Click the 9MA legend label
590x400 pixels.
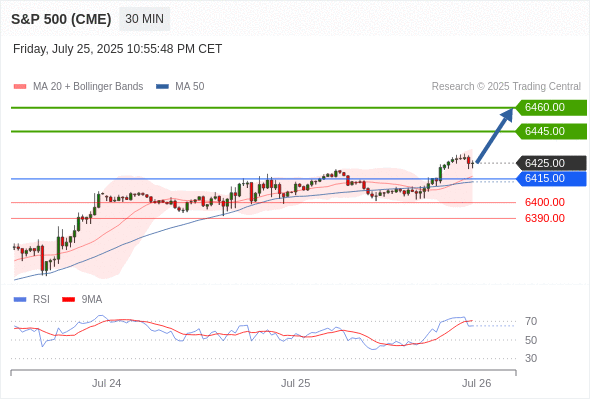point(92,300)
